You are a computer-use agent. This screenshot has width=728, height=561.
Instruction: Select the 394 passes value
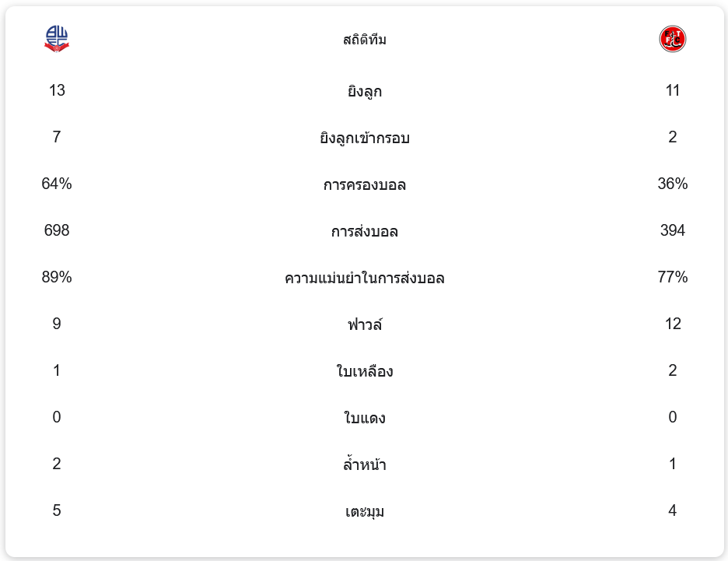672,230
